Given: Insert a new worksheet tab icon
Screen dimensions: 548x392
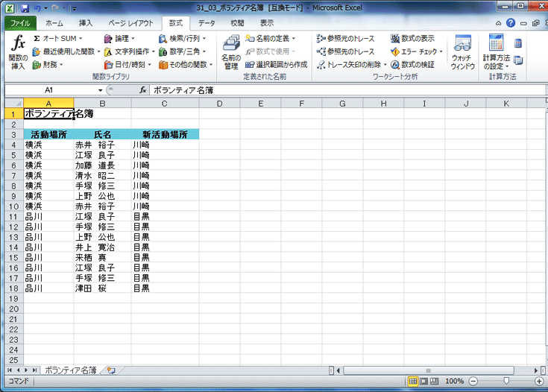Looking at the screenshot, I should pos(112,370).
